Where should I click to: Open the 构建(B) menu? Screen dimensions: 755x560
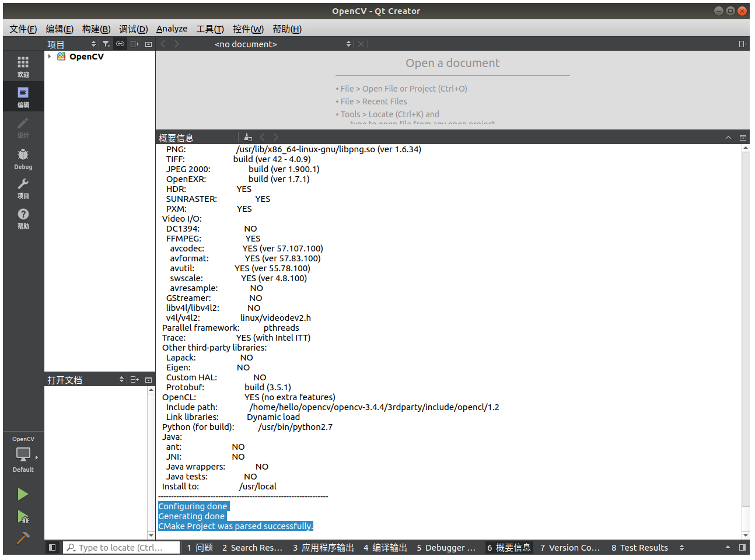coord(96,29)
